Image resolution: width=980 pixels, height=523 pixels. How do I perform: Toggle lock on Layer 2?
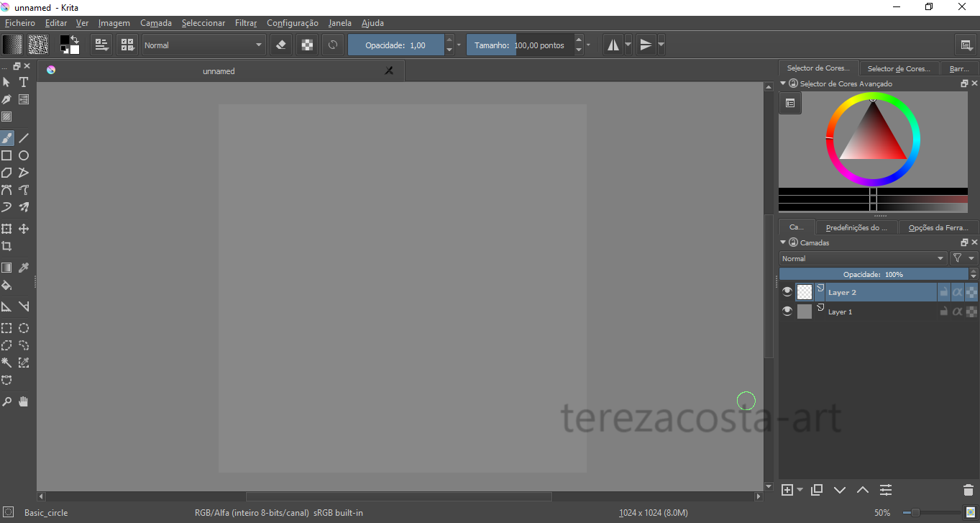click(943, 292)
